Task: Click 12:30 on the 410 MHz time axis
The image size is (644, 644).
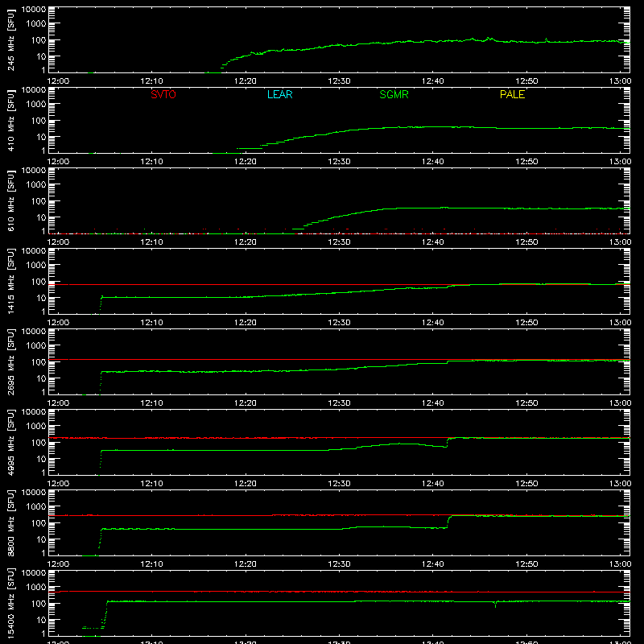Action: [x=339, y=162]
